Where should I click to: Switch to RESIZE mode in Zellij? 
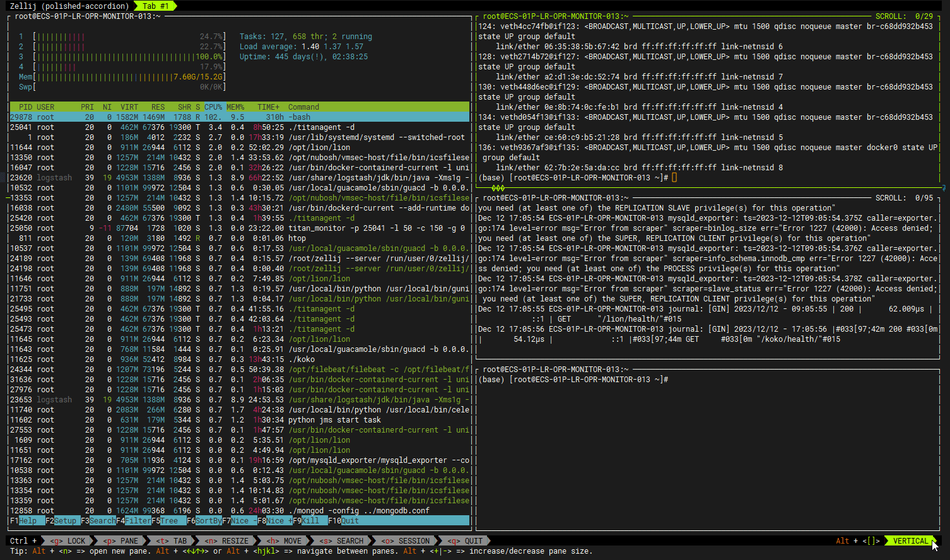227,541
